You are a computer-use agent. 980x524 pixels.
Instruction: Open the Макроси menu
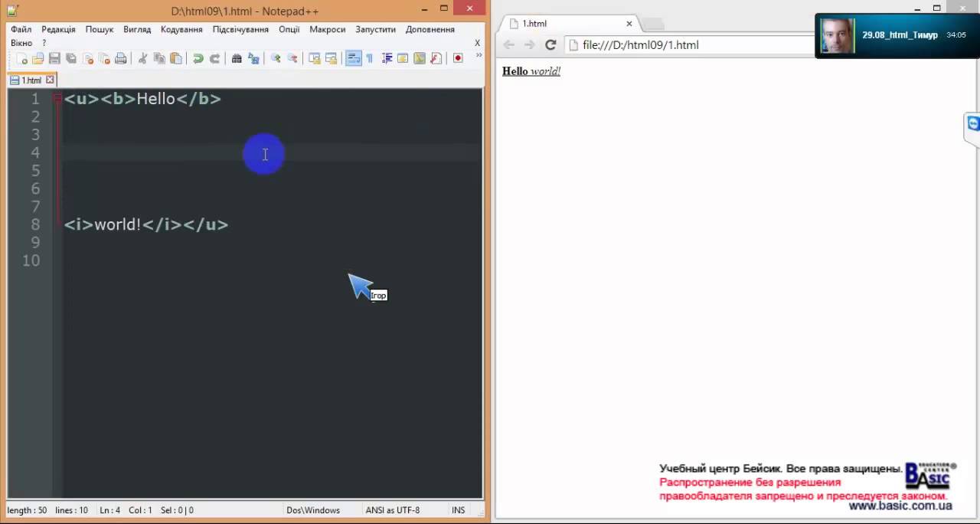tap(327, 29)
